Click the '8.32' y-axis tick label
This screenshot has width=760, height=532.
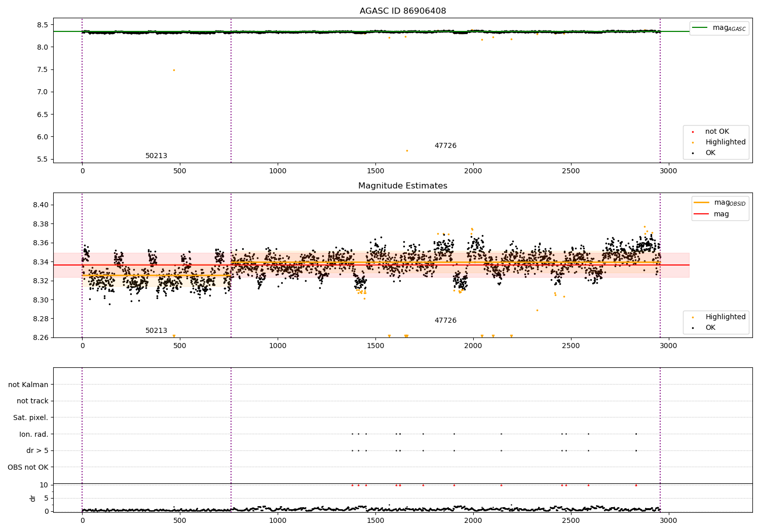coord(41,281)
